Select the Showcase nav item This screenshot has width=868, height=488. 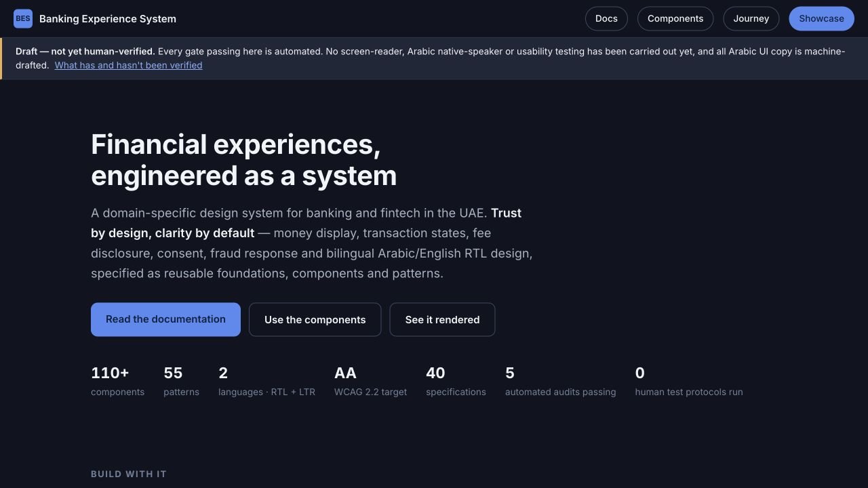point(821,19)
